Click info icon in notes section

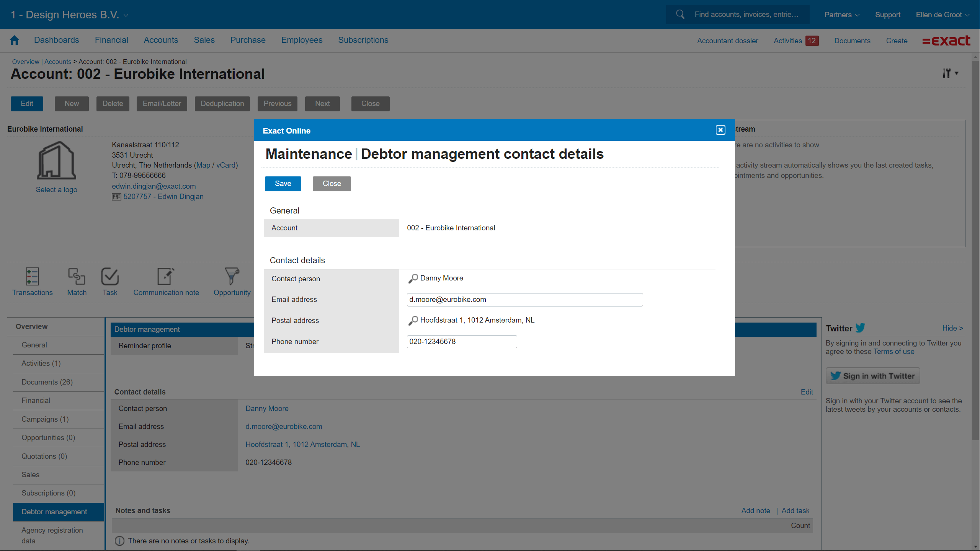click(119, 541)
